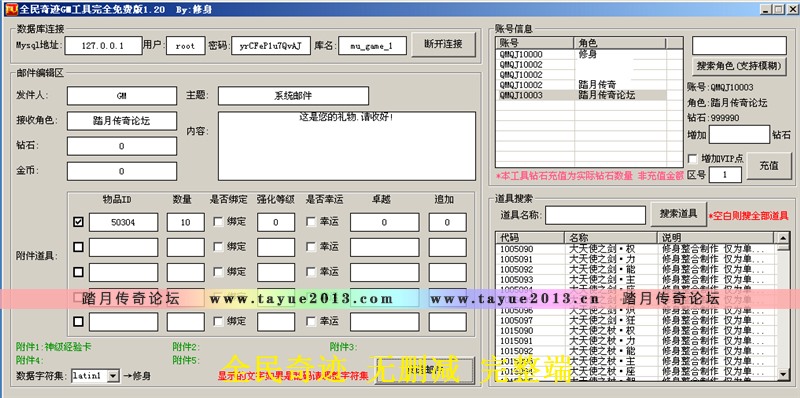Click the 接收角色 field
Screen dimensions: 800x398
(122, 121)
